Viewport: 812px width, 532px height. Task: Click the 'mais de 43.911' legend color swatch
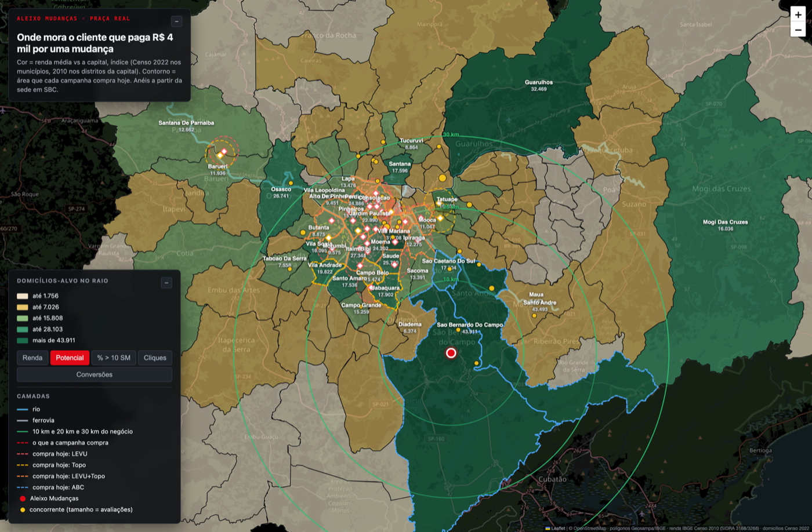23,340
